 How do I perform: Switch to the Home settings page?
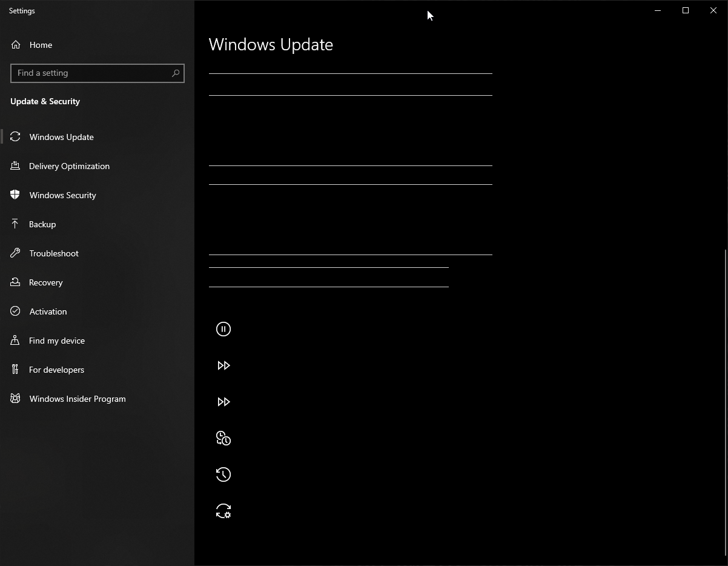pos(41,45)
